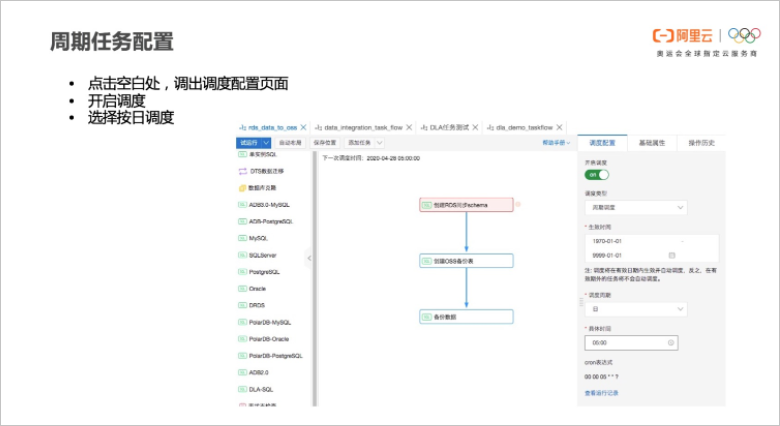Select the SQLServer task icon
The width and height of the screenshot is (780, 426).
point(242,255)
